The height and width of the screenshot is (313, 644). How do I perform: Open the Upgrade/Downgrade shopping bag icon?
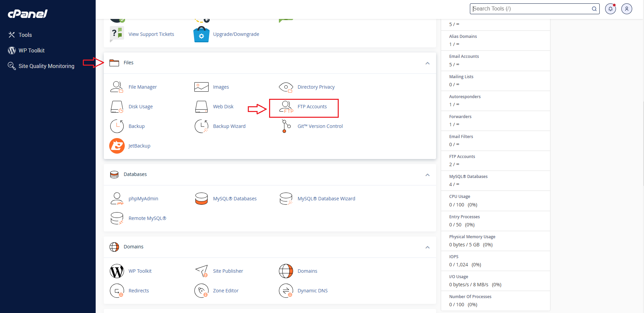coord(201,34)
